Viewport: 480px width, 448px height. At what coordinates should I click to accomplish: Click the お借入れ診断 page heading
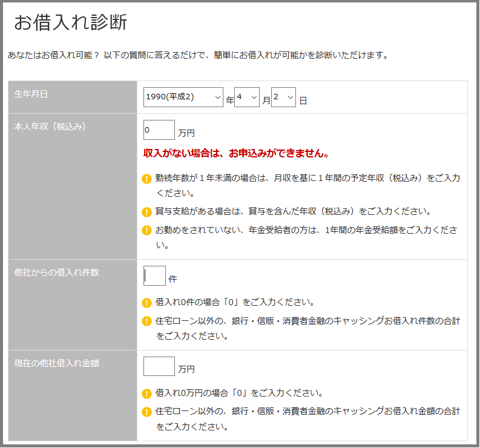pyautogui.click(x=71, y=22)
